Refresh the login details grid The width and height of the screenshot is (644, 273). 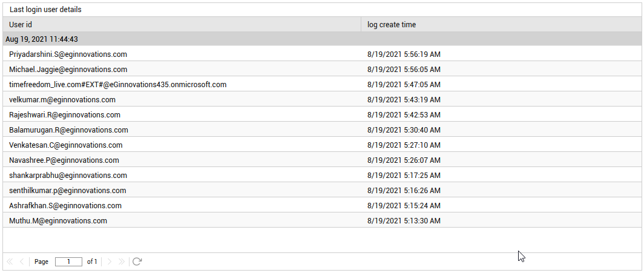[x=137, y=261]
